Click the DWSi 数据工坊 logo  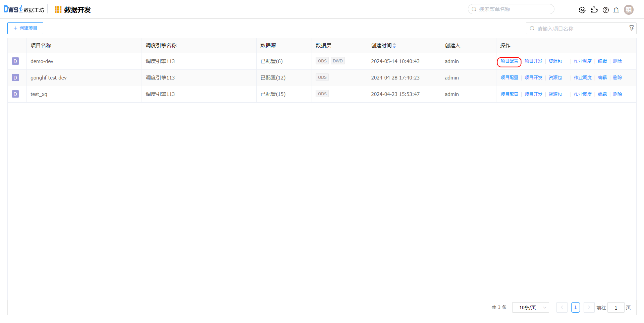[x=23, y=9]
